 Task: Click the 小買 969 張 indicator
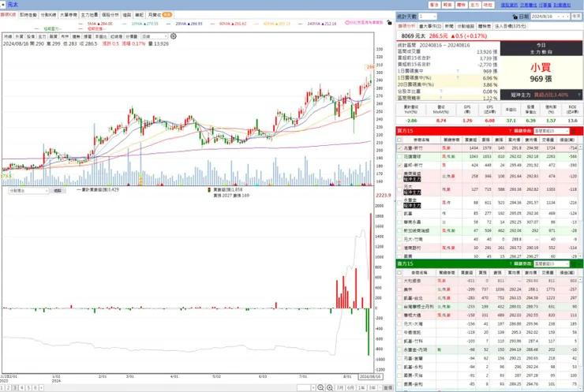point(541,73)
